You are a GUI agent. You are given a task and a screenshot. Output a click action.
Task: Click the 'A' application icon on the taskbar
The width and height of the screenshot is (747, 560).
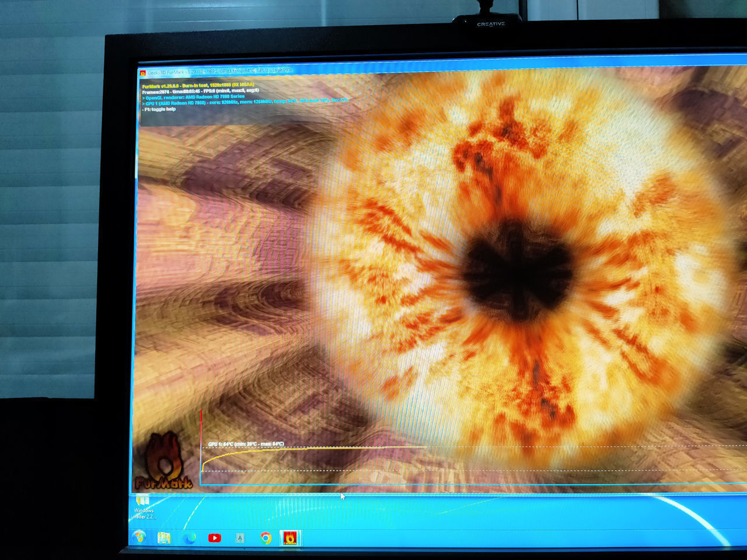pos(240,538)
